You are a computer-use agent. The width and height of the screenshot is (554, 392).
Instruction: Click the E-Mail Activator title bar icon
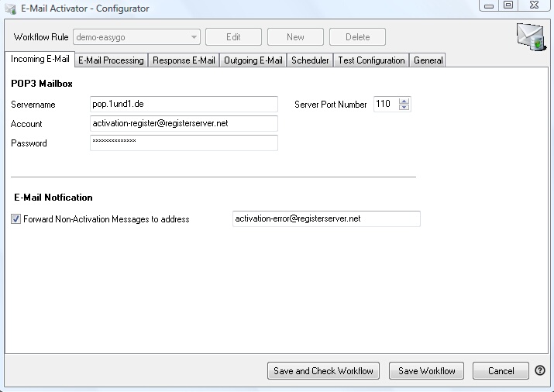[11, 9]
